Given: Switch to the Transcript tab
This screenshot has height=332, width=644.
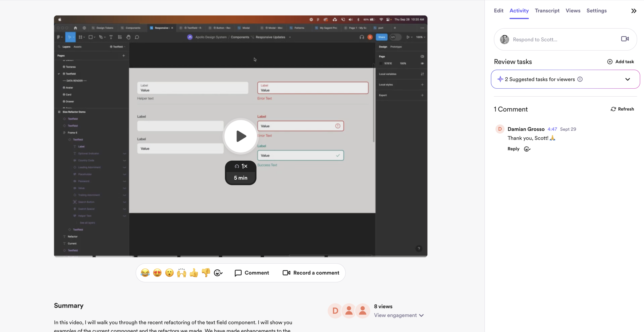Looking at the screenshot, I should click(547, 11).
